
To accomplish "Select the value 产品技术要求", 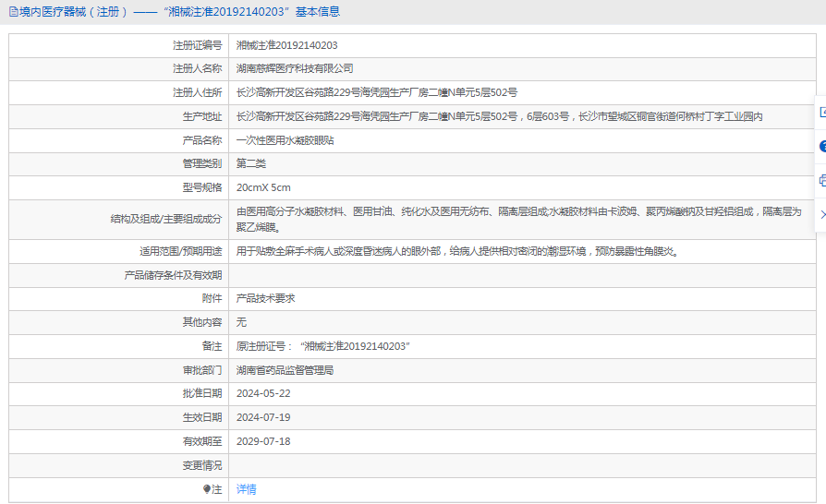I will (265, 298).
